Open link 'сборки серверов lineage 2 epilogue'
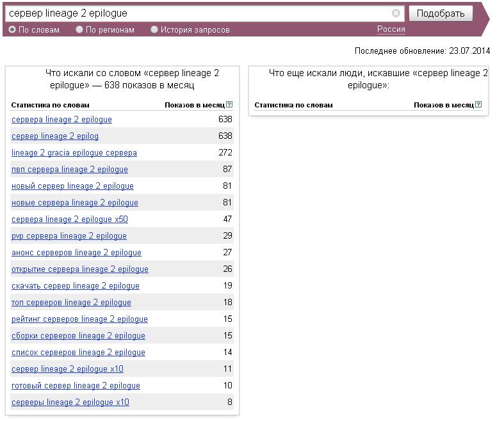504x421 pixels. coord(78,336)
